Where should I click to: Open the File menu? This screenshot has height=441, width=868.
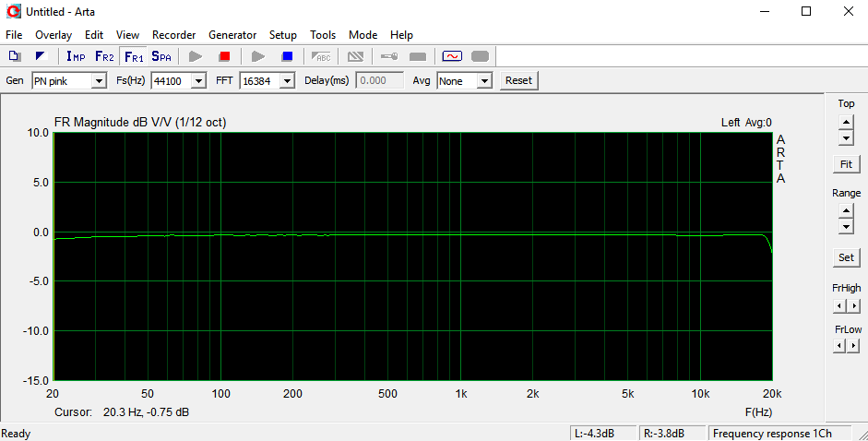[14, 35]
